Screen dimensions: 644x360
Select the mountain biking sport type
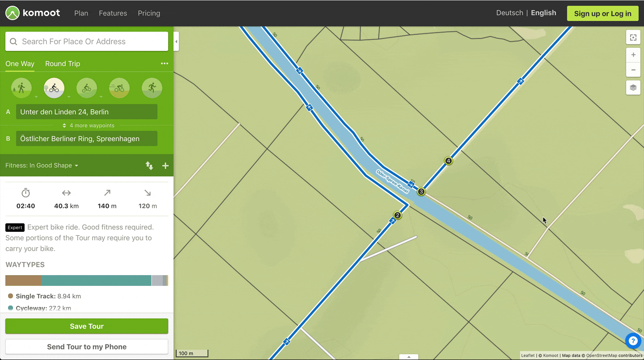pyautogui.click(x=87, y=88)
